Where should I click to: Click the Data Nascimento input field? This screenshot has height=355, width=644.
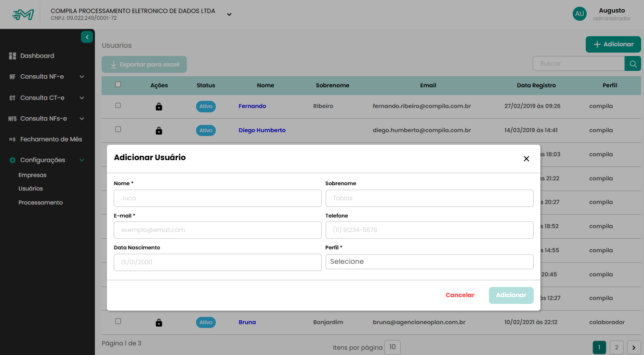point(218,262)
